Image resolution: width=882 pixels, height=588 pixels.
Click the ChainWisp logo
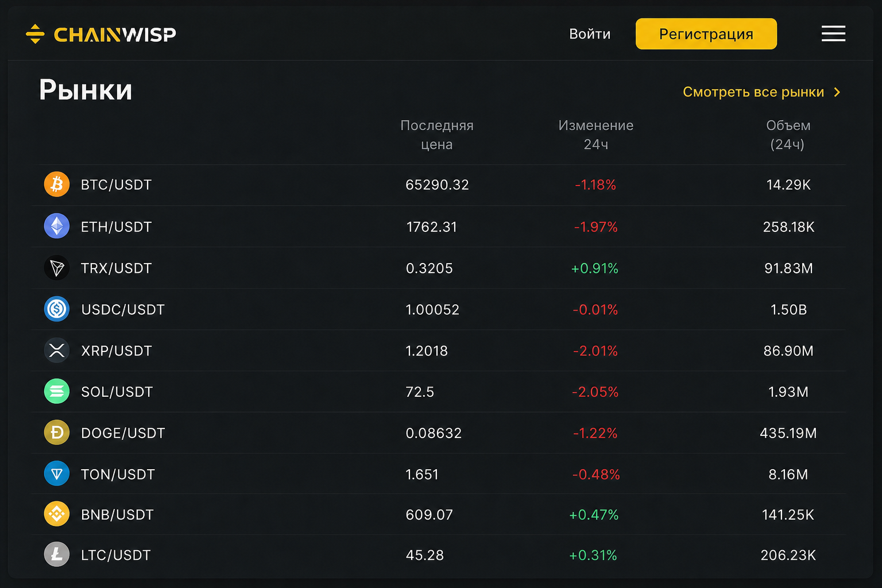click(x=101, y=34)
